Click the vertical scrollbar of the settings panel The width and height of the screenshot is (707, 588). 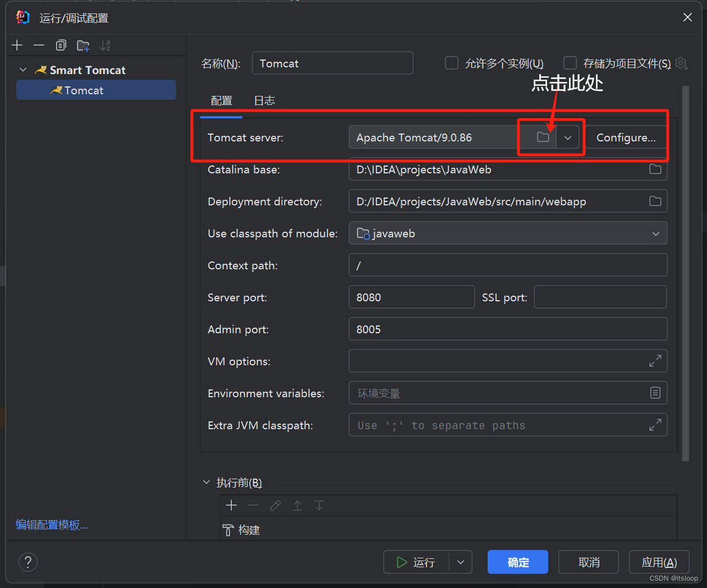tap(686, 273)
